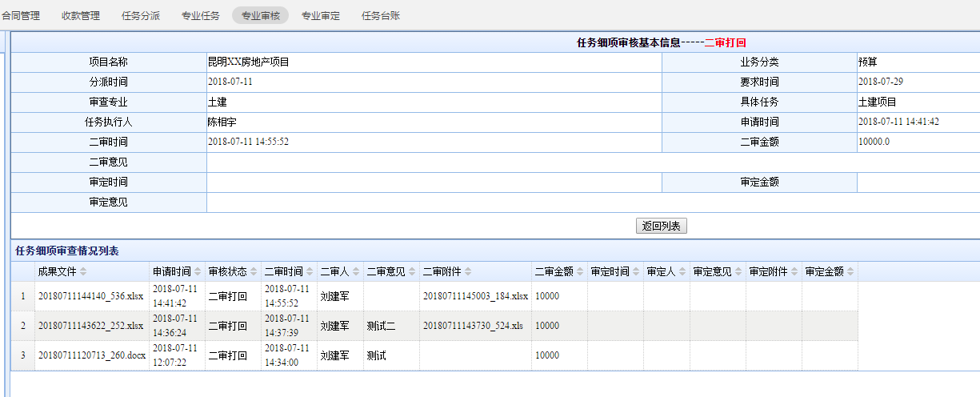980x397 pixels.
Task: Open the 专业审定 tab
Action: 320,15
